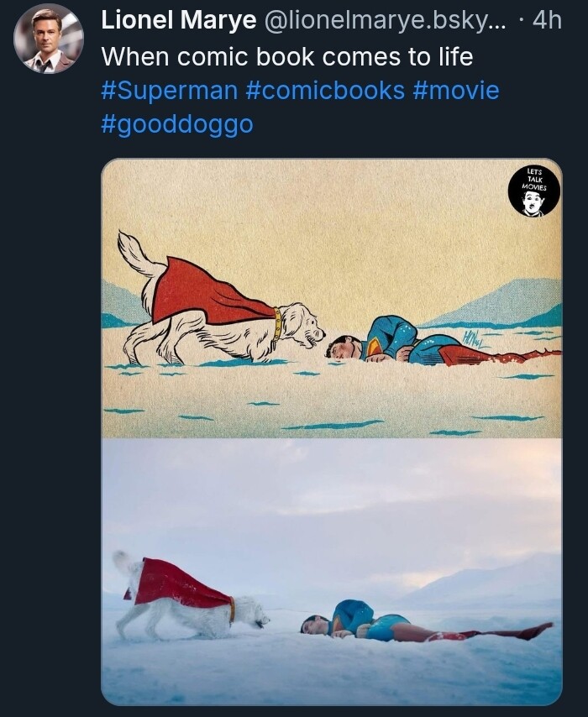Open the #Superman hashtag

169,90
